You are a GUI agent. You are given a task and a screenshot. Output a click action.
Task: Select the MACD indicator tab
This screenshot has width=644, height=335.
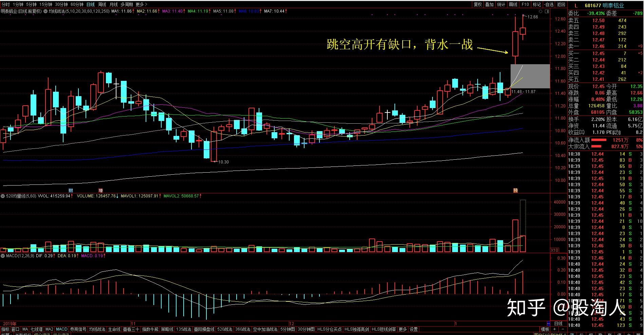tap(61, 329)
